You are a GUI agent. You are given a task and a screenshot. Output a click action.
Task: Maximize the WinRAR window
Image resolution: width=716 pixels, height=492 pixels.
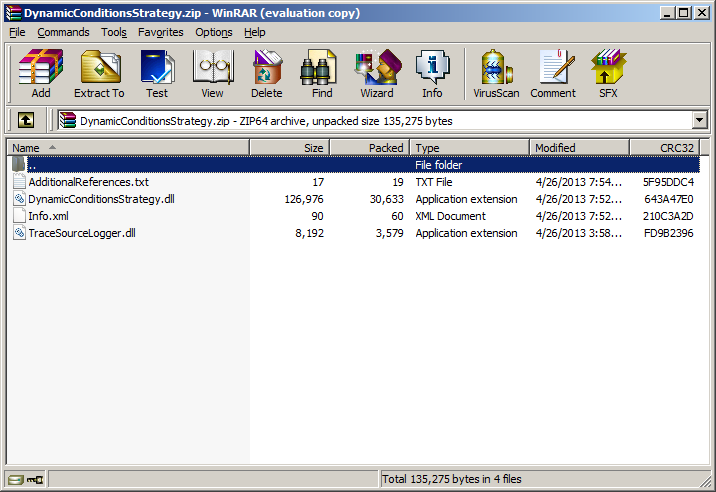pos(684,13)
